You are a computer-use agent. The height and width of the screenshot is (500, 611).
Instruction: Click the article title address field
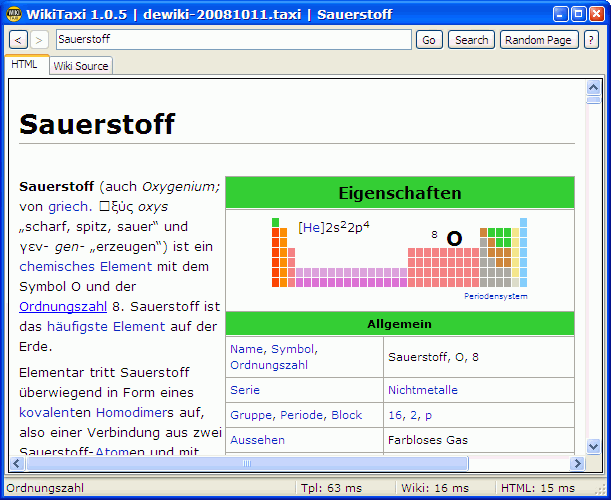pos(232,40)
